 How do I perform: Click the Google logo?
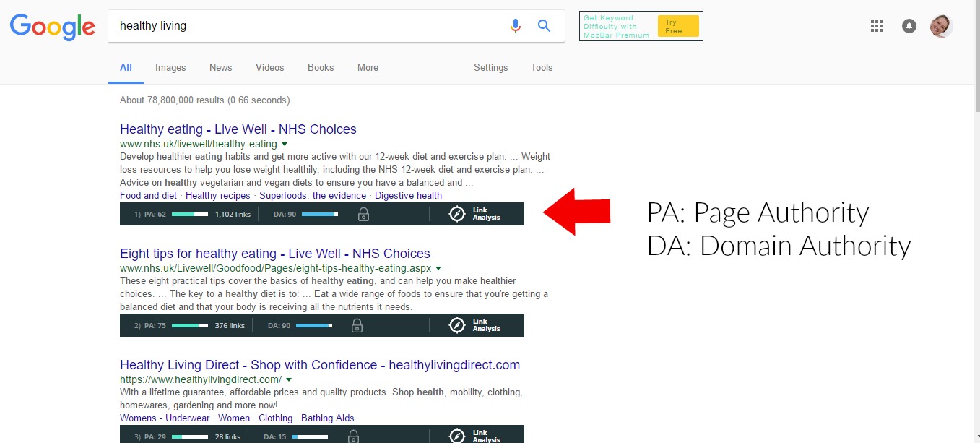tap(52, 27)
